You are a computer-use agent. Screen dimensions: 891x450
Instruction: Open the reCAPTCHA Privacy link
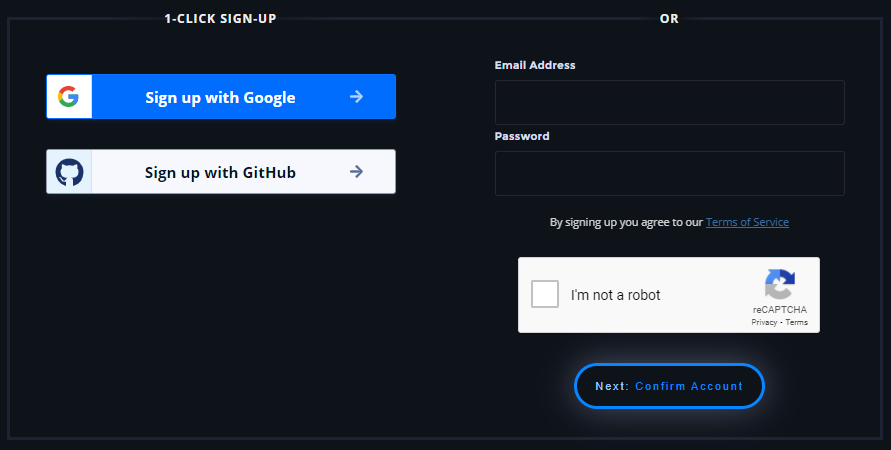pyautogui.click(x=764, y=323)
